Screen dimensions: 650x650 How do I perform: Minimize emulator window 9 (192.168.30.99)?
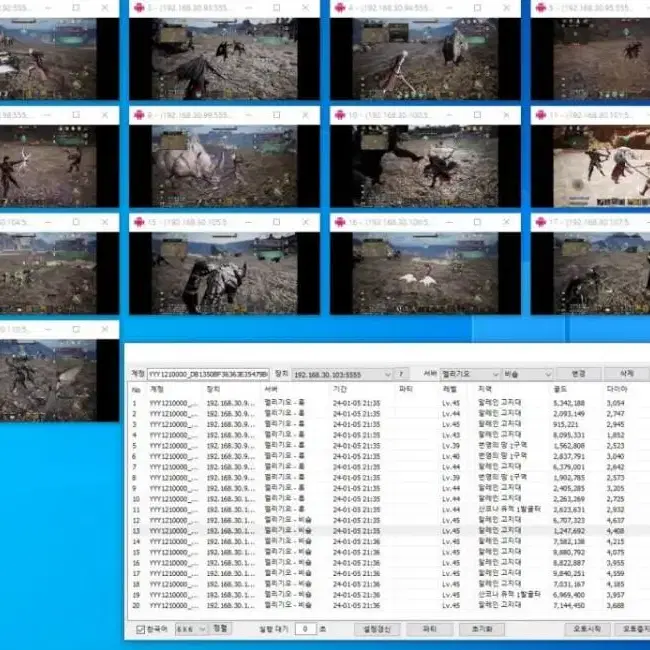point(248,115)
